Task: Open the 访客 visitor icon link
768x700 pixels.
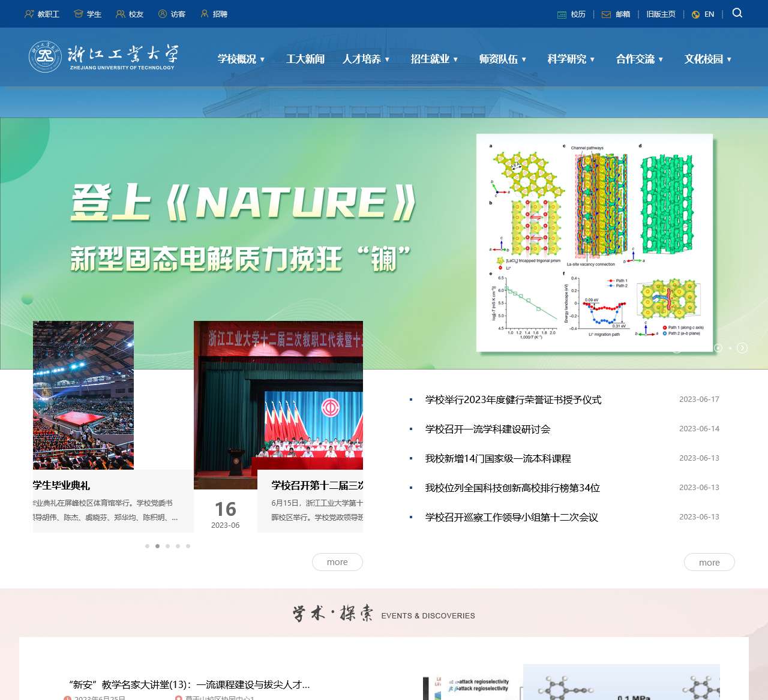Action: tap(172, 14)
